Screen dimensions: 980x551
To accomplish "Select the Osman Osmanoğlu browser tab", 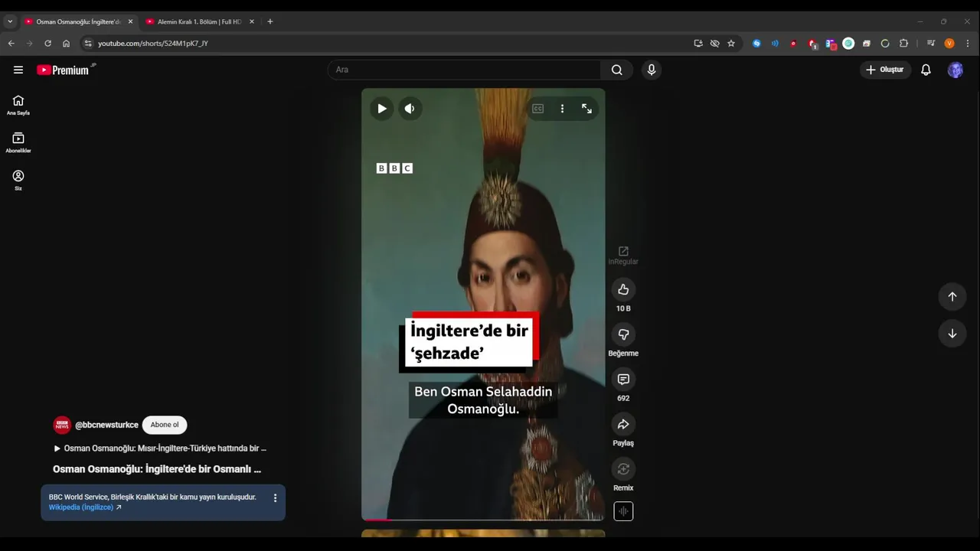I will tap(78, 21).
